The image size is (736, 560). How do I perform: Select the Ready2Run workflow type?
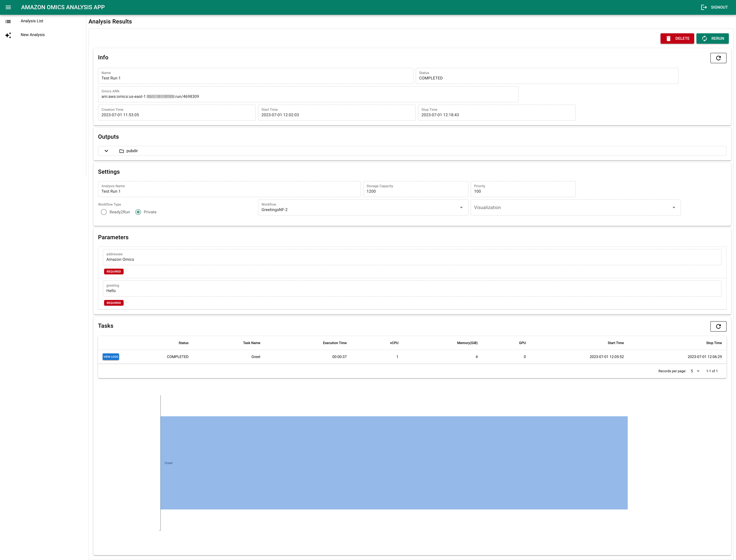(x=104, y=212)
